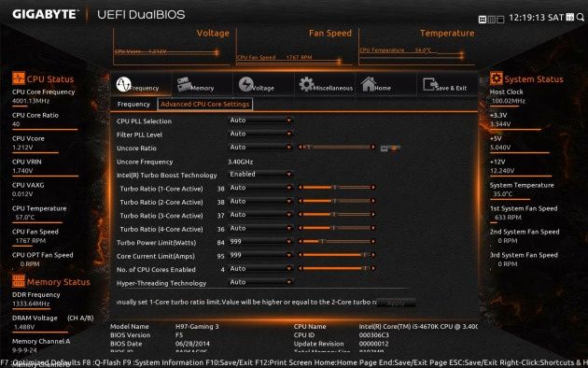Open the CPU PLL Selection dropdown
Viewport: 588px width, 368px height.
[259, 120]
